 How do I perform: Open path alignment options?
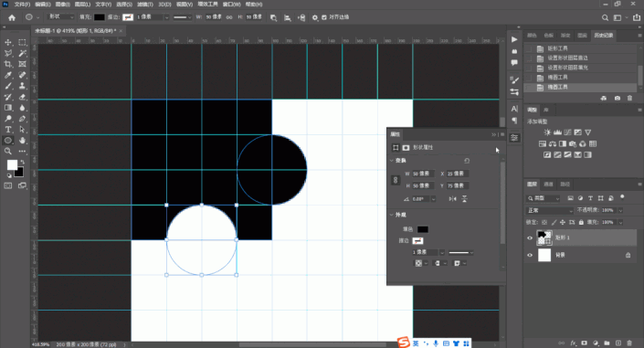point(288,17)
